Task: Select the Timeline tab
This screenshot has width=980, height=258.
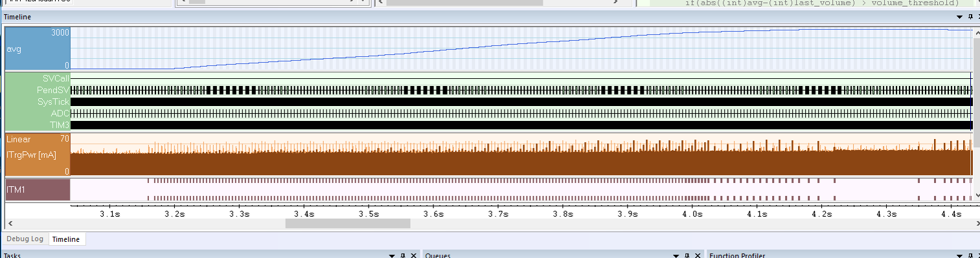Action: coord(66,239)
